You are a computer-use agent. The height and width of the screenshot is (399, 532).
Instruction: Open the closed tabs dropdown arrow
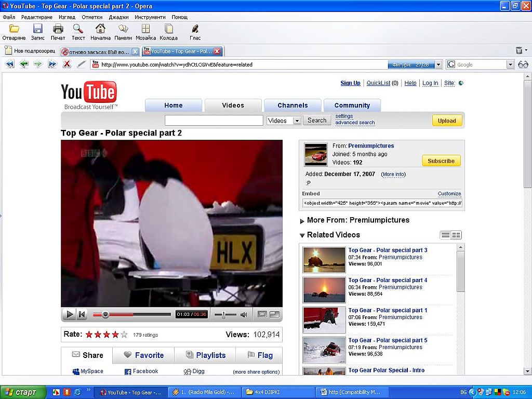526,50
